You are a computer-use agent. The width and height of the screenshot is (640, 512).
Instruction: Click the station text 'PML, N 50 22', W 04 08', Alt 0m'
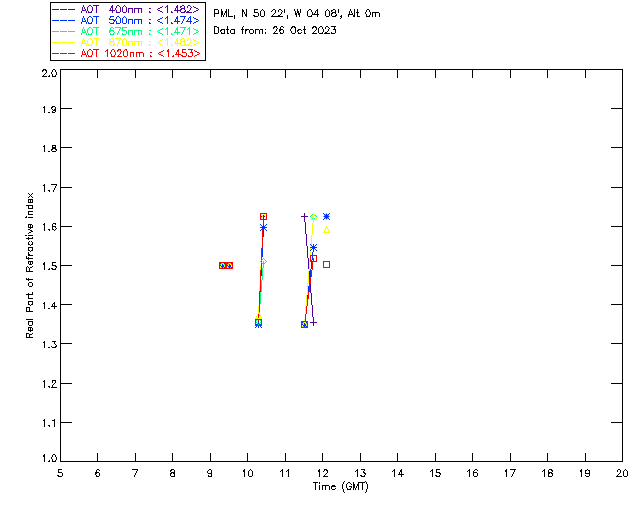[297, 14]
